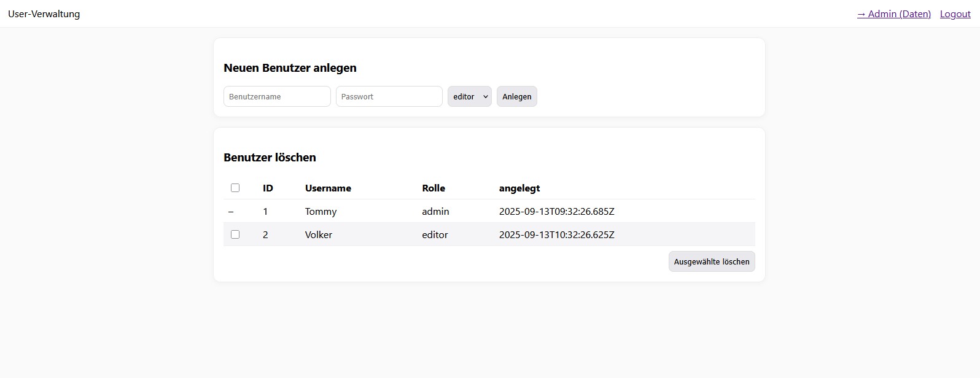The height and width of the screenshot is (378, 980).
Task: Click the Rolle column header
Action: [434, 188]
